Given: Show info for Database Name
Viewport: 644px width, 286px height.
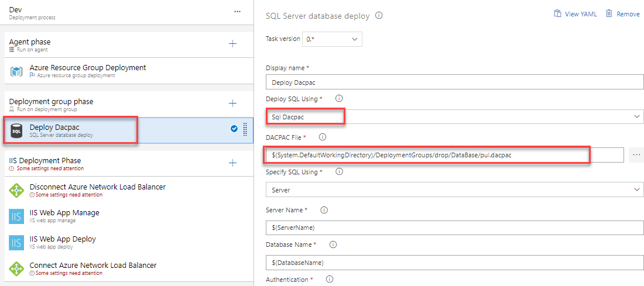Looking at the screenshot, I should 333,244.
